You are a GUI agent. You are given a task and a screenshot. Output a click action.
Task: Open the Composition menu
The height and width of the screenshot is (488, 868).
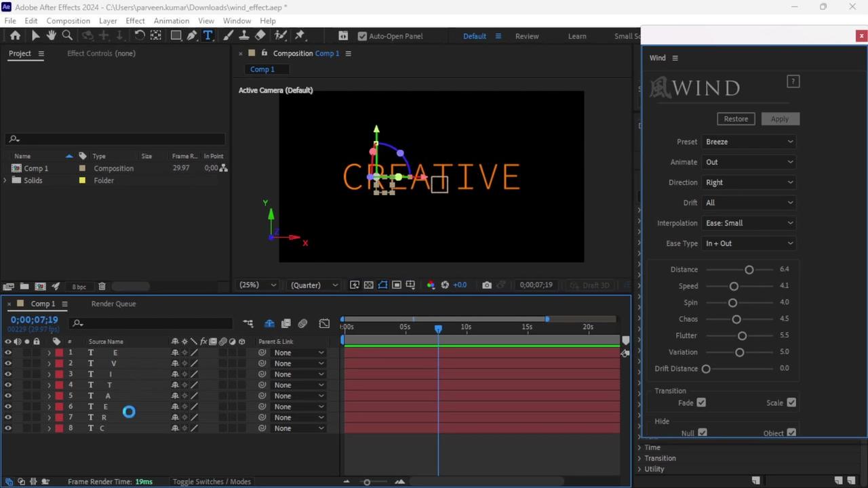68,20
